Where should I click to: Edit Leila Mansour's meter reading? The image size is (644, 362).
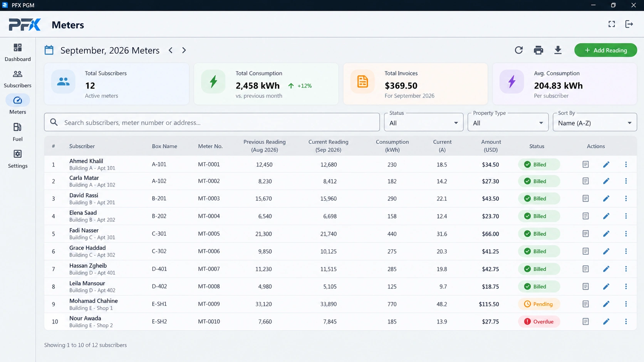pos(606,287)
